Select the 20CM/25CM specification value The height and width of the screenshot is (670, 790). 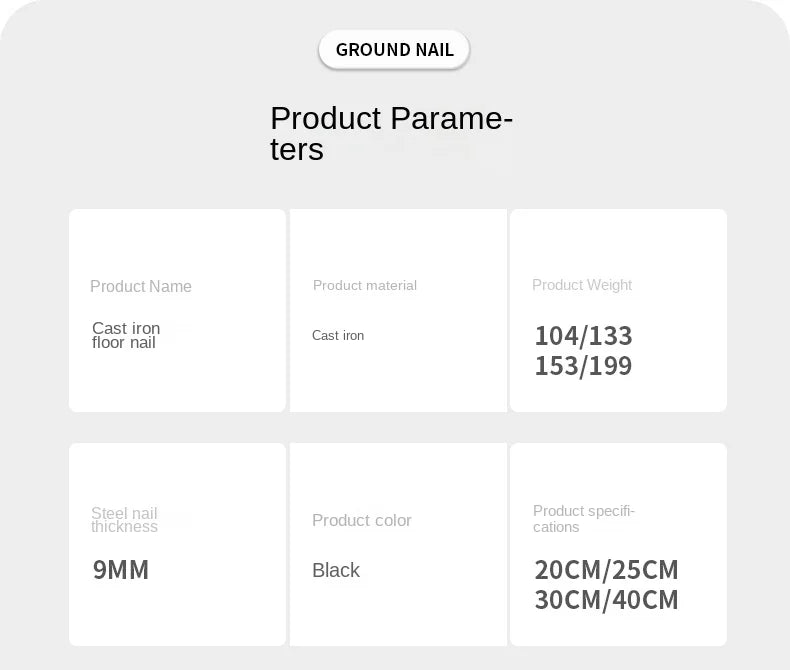coord(607,570)
